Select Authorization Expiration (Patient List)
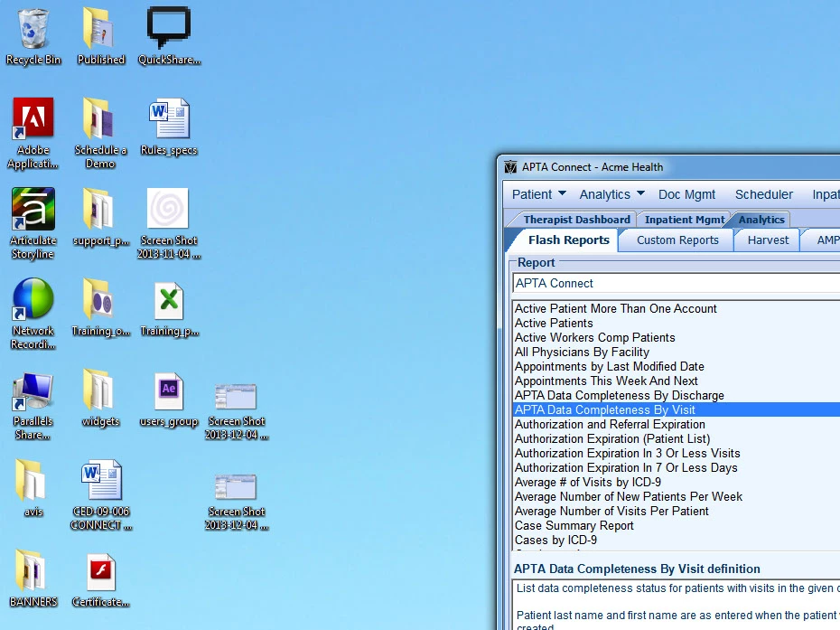This screenshot has height=630, width=840. point(677,439)
